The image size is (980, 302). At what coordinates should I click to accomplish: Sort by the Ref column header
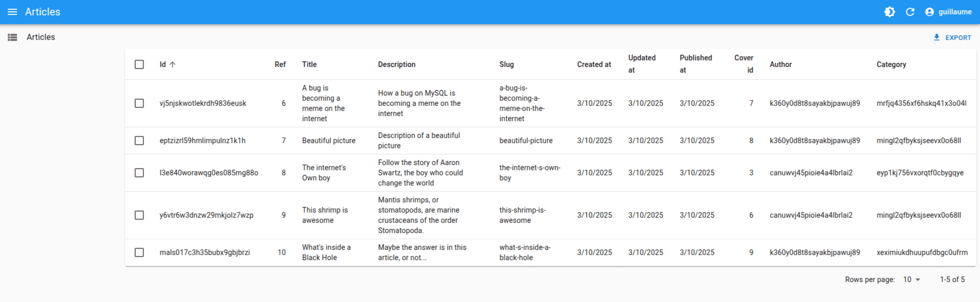(x=280, y=65)
